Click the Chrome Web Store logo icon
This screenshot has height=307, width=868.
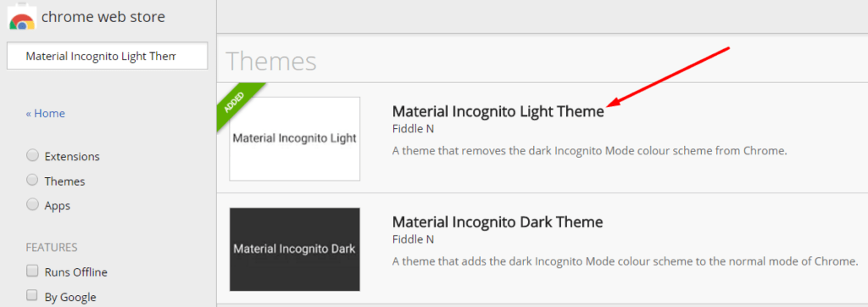click(22, 17)
